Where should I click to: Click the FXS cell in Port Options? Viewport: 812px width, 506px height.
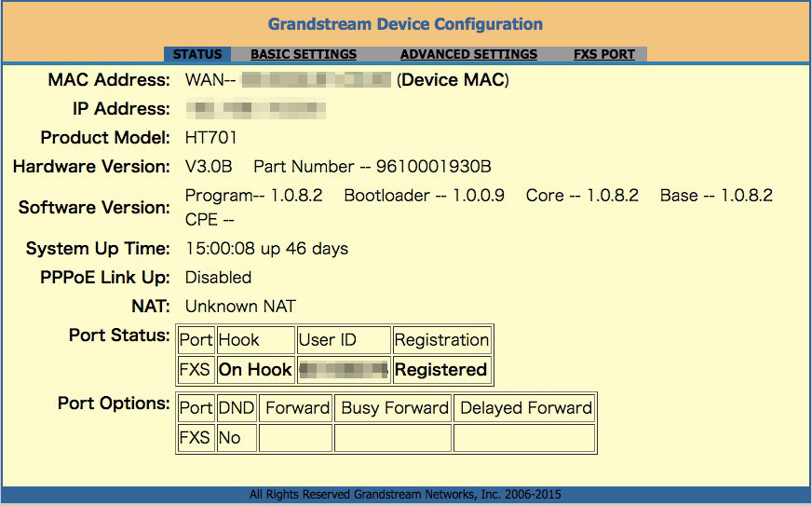(x=196, y=438)
